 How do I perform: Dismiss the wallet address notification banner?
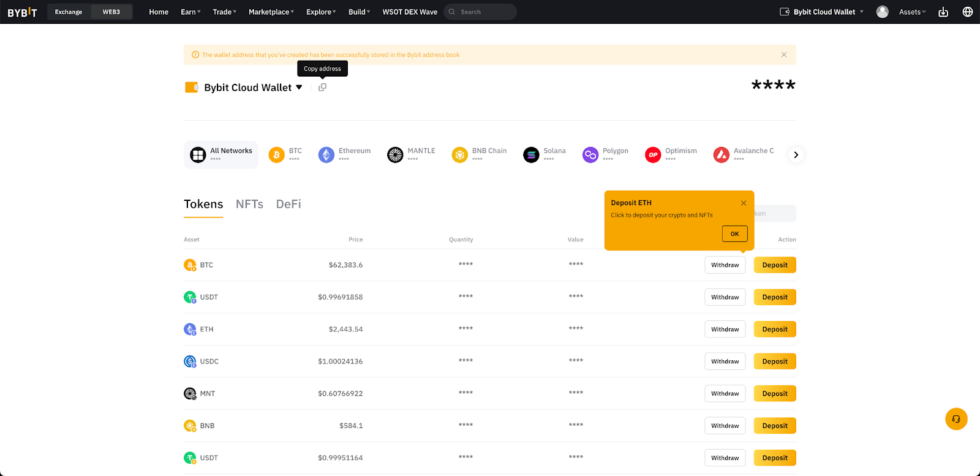pyautogui.click(x=784, y=55)
